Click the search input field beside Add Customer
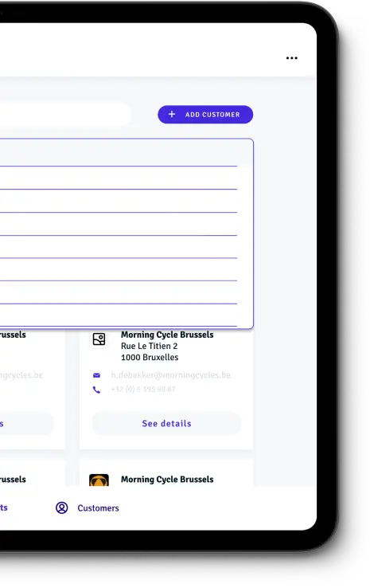Screen dimensions: 370x588 pyautogui.click(x=65, y=114)
